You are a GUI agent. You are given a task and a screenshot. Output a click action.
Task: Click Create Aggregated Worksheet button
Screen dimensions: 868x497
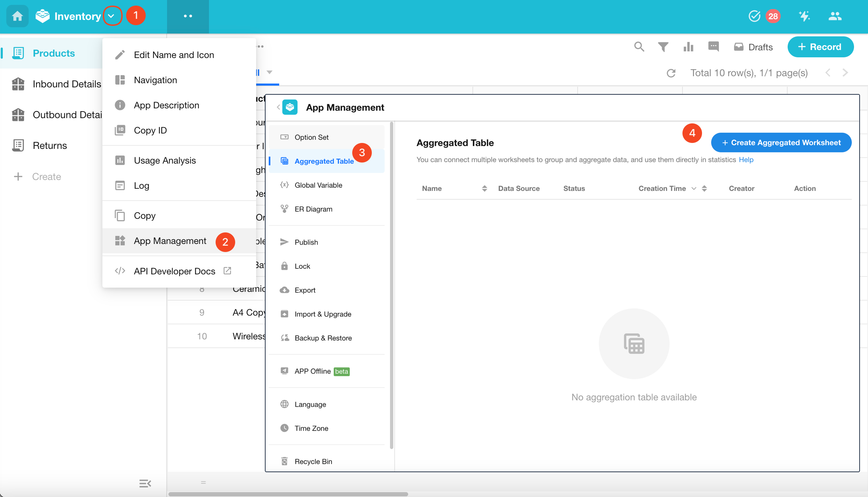coord(781,143)
